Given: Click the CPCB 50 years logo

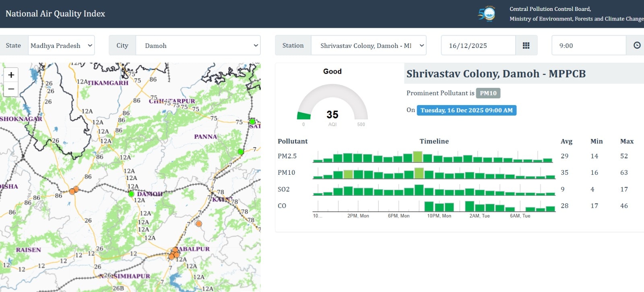Looking at the screenshot, I should click(x=487, y=14).
